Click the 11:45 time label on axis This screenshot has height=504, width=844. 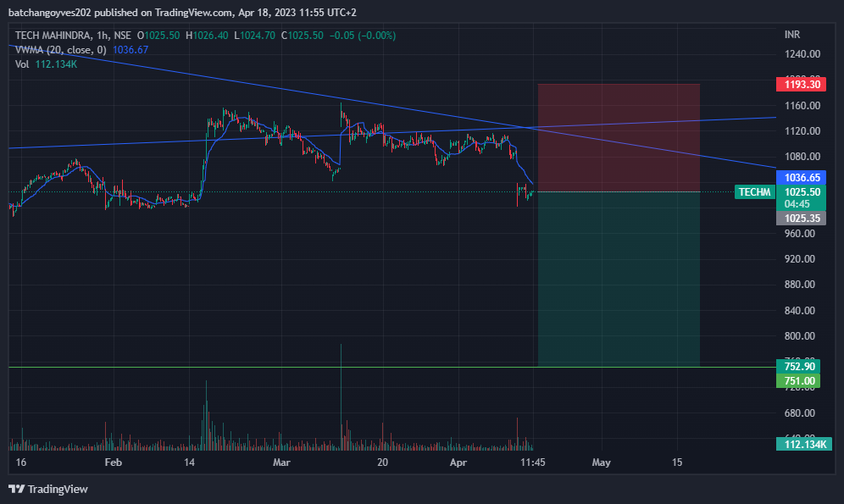(x=533, y=462)
